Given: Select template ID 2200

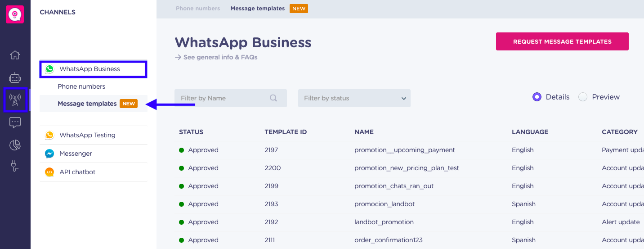Looking at the screenshot, I should (x=273, y=168).
